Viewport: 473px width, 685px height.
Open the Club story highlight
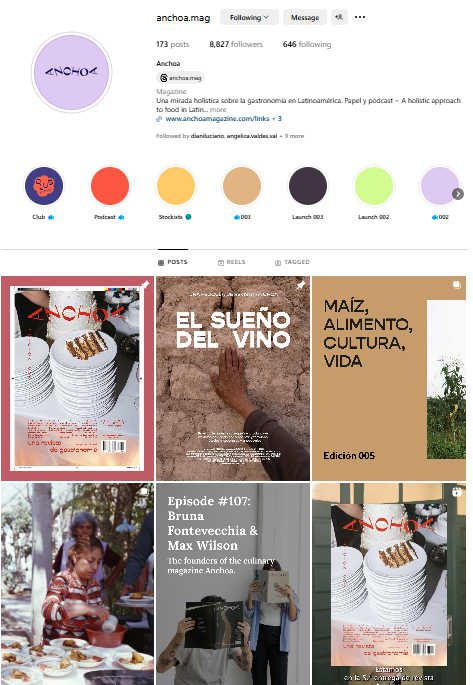(44, 186)
